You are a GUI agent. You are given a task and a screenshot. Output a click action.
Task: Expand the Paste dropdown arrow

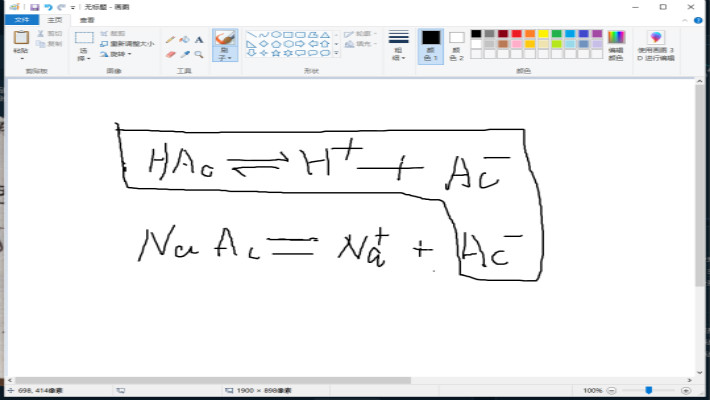pyautogui.click(x=21, y=58)
